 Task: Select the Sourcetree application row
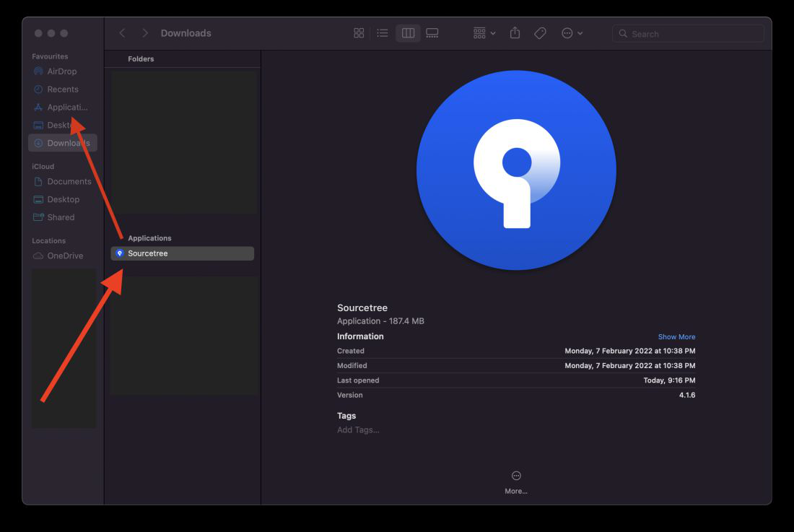click(183, 253)
